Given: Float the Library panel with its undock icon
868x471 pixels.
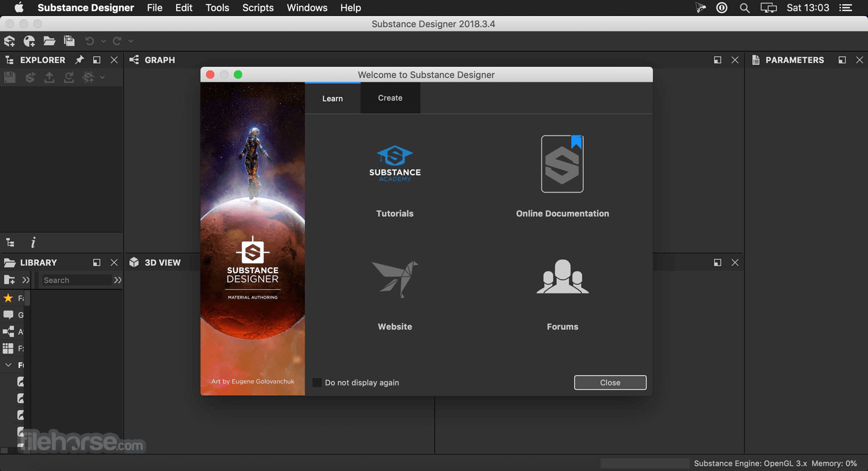Looking at the screenshot, I should (97, 262).
